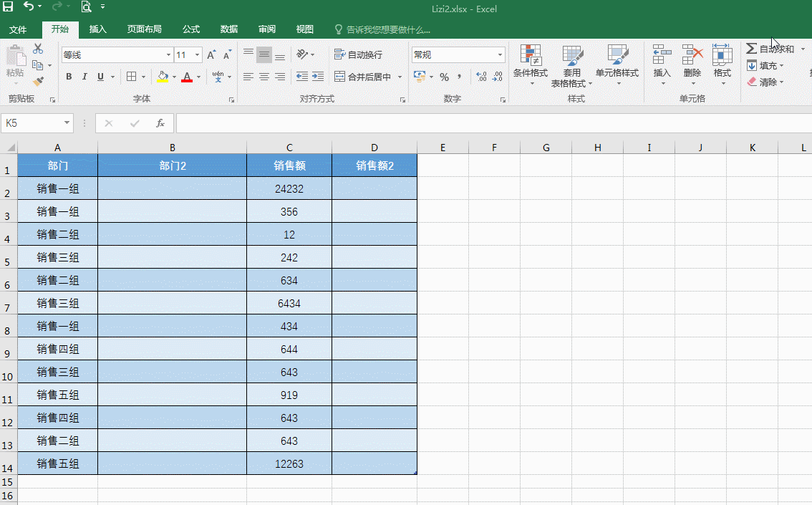Toggle Italic formatting
This screenshot has width=812, height=505.
click(x=84, y=77)
